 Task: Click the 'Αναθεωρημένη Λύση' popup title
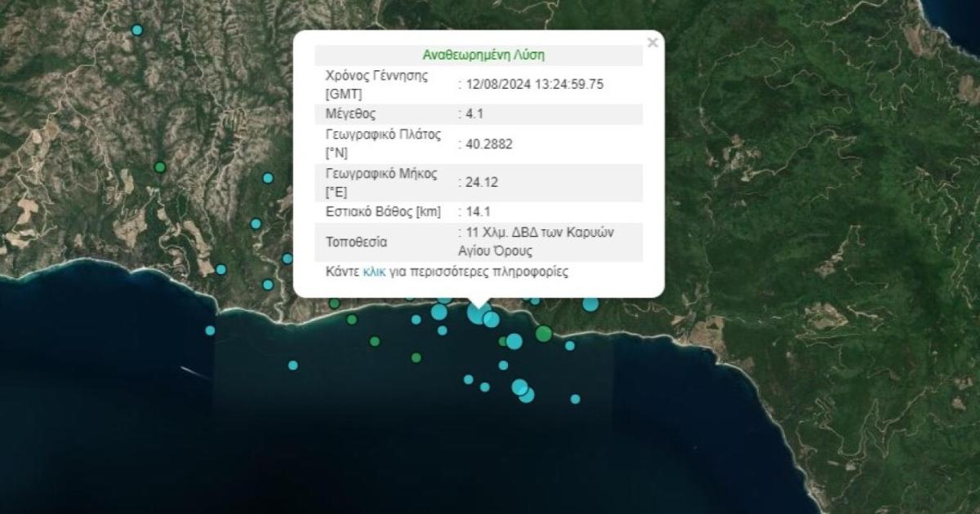point(483,55)
